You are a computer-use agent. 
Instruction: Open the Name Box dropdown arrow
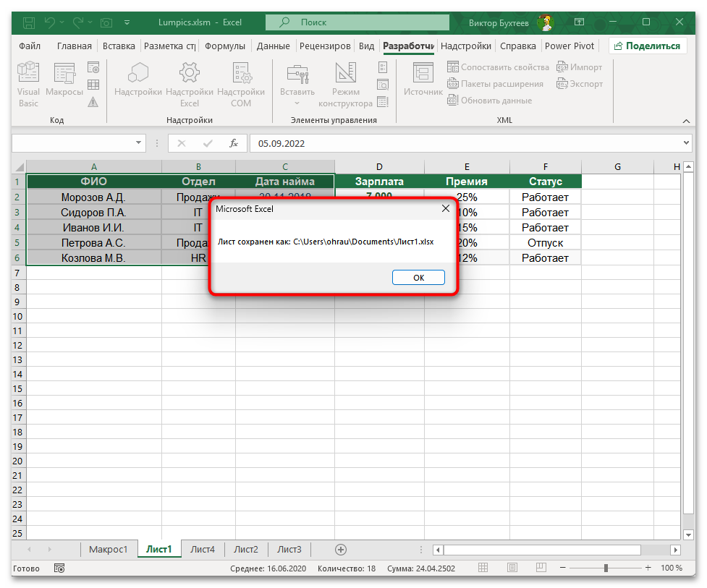coord(139,143)
